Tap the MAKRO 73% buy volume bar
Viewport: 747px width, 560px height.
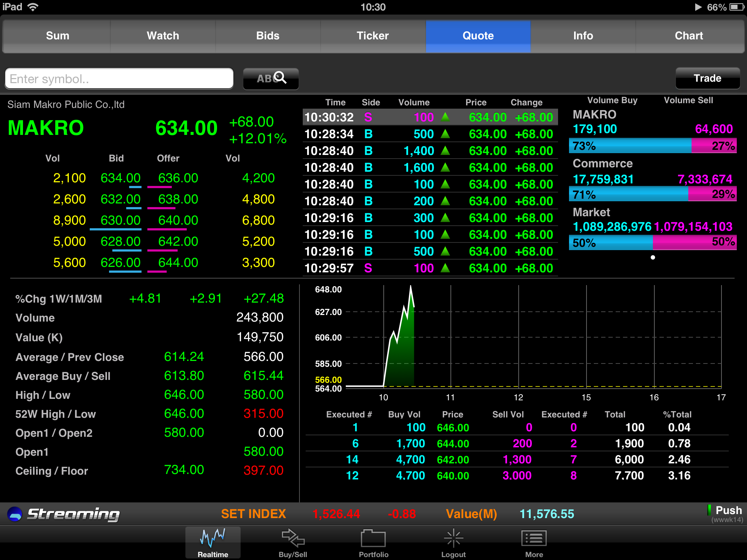coord(630,146)
